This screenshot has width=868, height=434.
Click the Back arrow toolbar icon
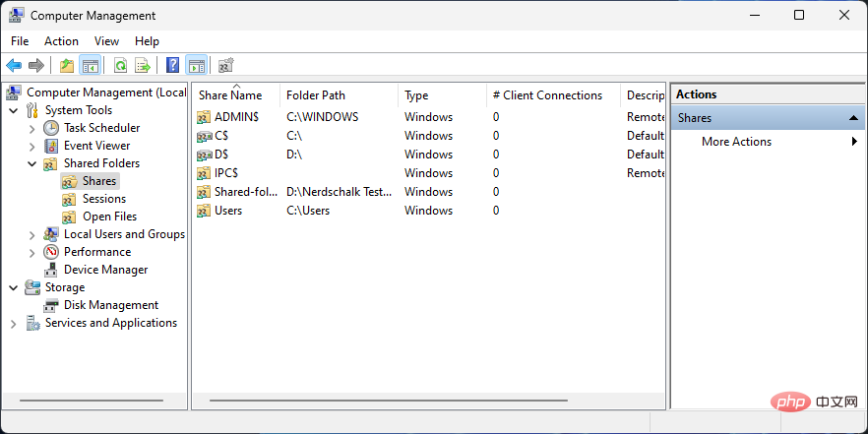tap(14, 66)
